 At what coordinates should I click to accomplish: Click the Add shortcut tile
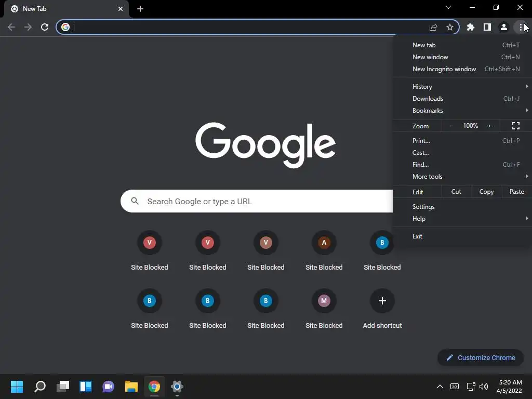point(382,309)
